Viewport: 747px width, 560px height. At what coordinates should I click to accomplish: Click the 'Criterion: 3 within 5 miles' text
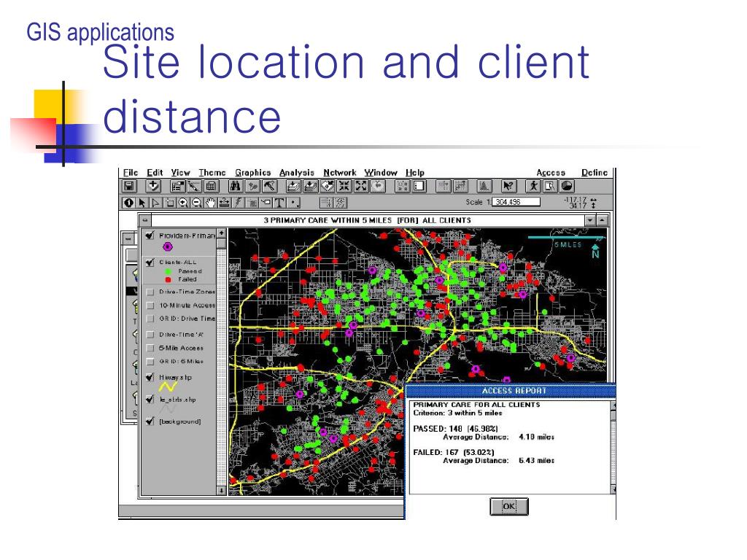coord(457,413)
